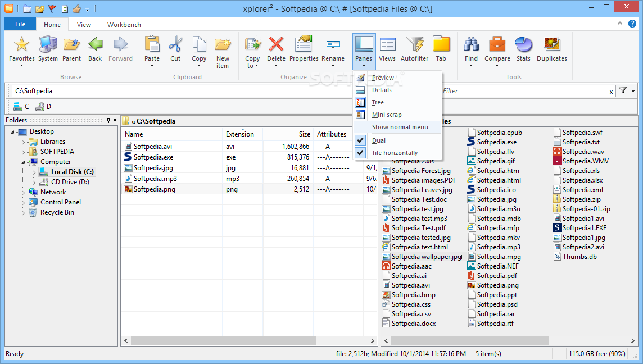The width and height of the screenshot is (643, 364).
Task: Click the Duplicates icon
Action: [552, 44]
